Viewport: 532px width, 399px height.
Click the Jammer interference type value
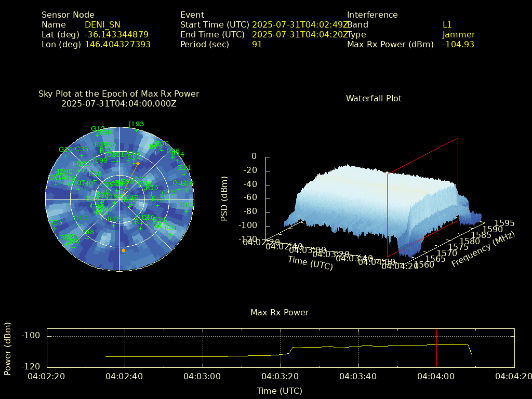[458, 35]
